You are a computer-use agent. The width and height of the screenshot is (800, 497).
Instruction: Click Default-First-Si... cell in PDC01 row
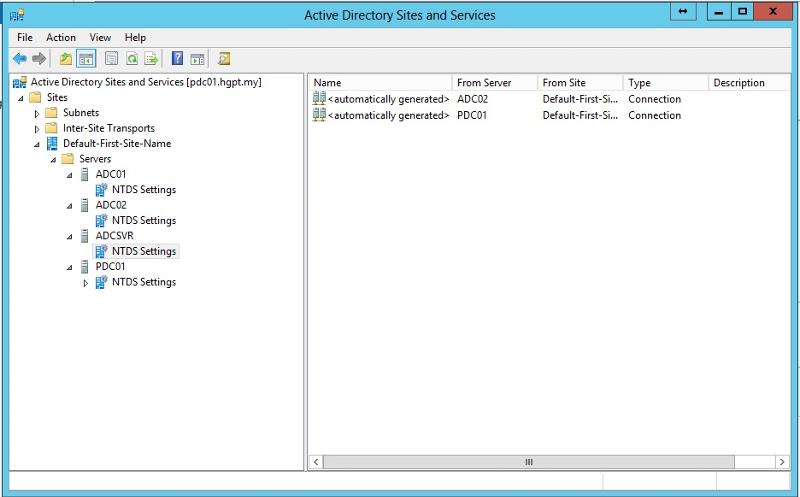click(x=580, y=115)
